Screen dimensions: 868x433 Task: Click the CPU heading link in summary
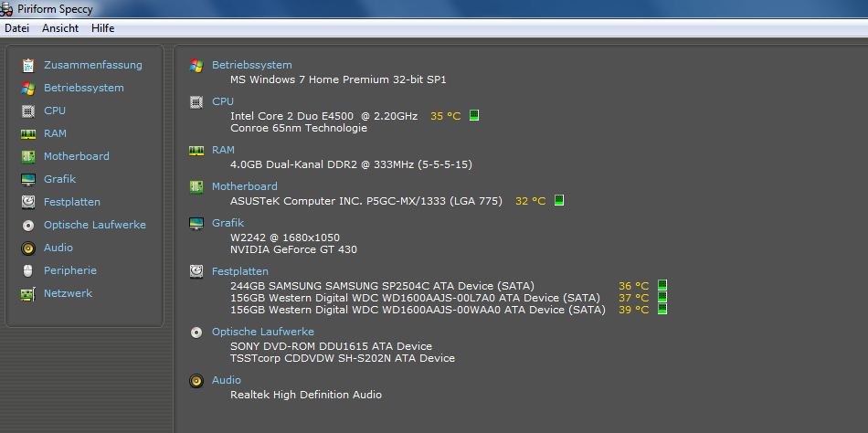click(x=223, y=102)
